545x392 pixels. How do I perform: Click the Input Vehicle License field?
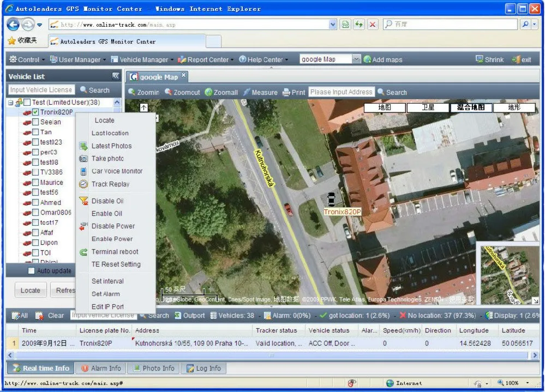click(x=41, y=90)
